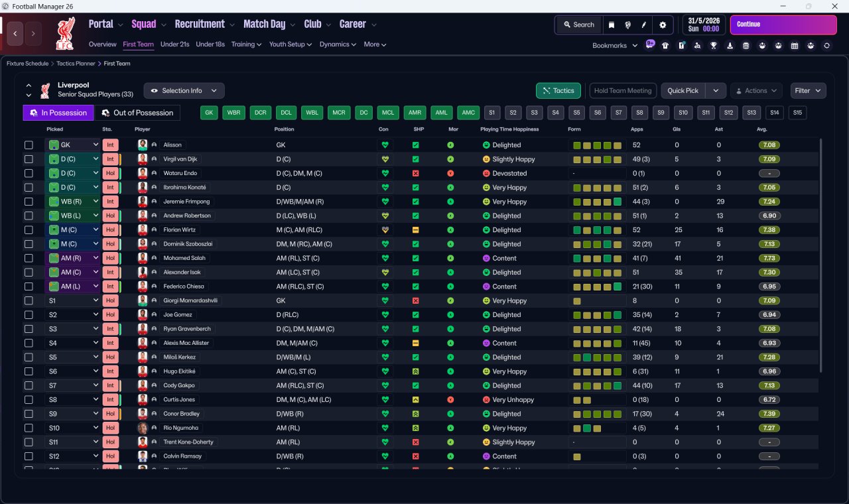Click the condition heart icon for Virgil van Dijk
Image resolution: width=849 pixels, height=504 pixels.
coord(384,159)
